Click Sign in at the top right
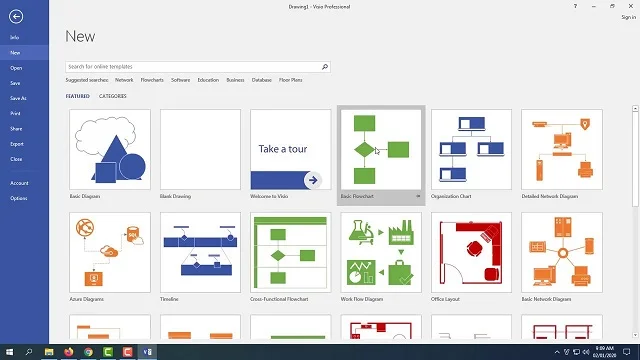 pyautogui.click(x=629, y=17)
